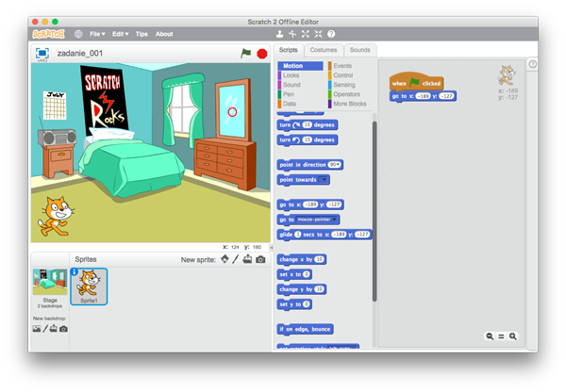Open point towards dropdown arrow
The image size is (566, 392).
coord(324,180)
